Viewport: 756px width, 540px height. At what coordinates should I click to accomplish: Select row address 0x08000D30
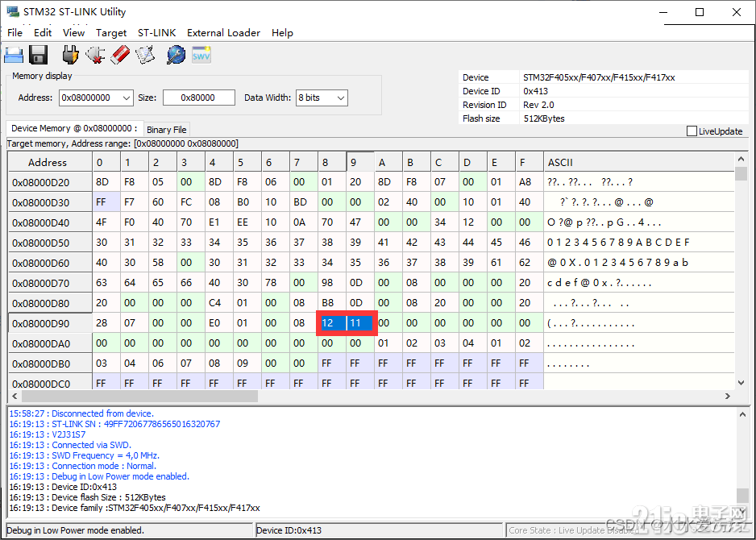coord(50,202)
